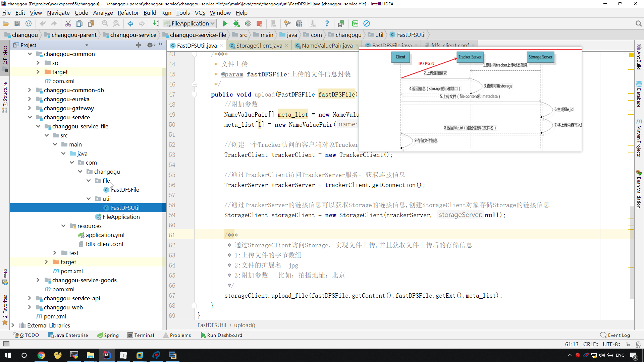644x362 pixels.
Task: Click the Open folder toolbar icon
Action: point(6,23)
